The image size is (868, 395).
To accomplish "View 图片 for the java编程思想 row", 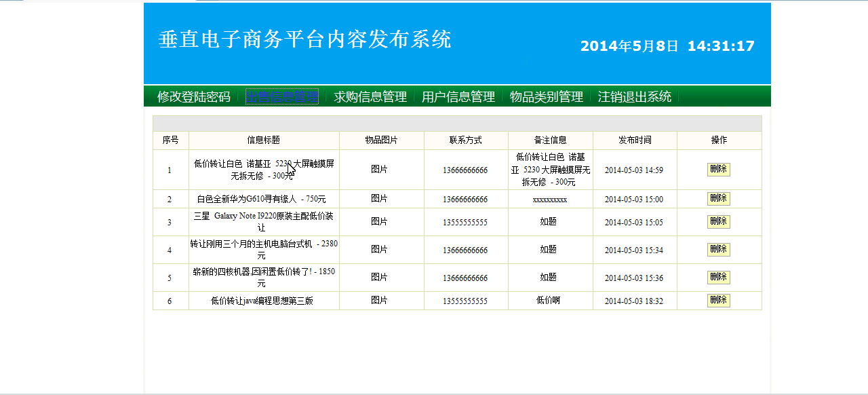I will click(x=380, y=301).
